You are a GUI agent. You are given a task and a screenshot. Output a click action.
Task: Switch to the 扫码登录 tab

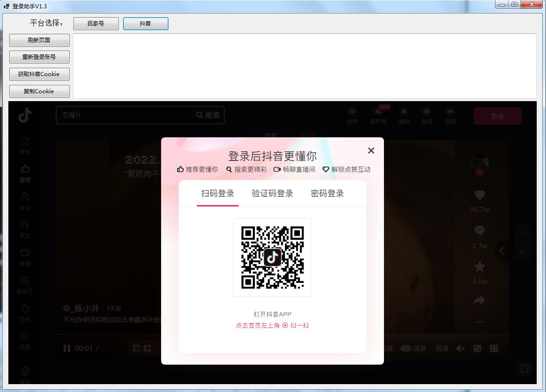tap(218, 193)
